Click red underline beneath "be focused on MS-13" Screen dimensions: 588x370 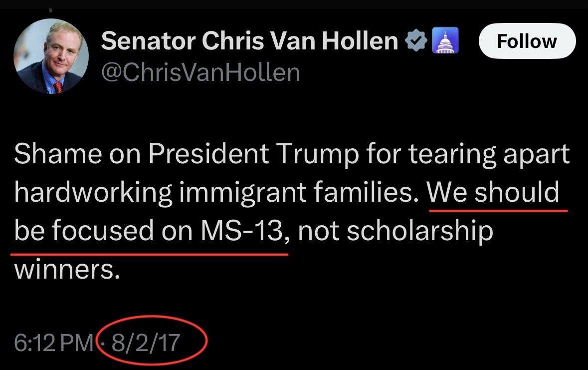click(149, 255)
